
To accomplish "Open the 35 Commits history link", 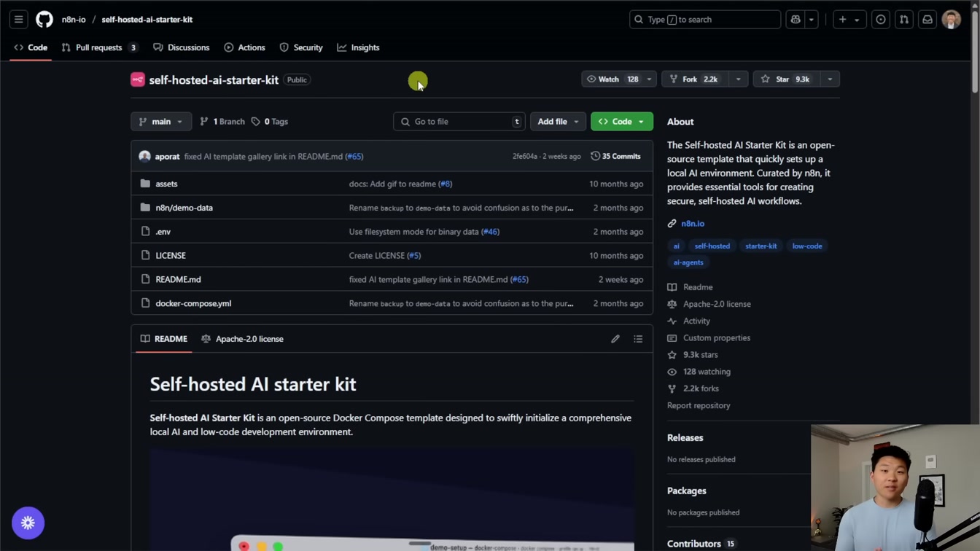I will [x=615, y=156].
